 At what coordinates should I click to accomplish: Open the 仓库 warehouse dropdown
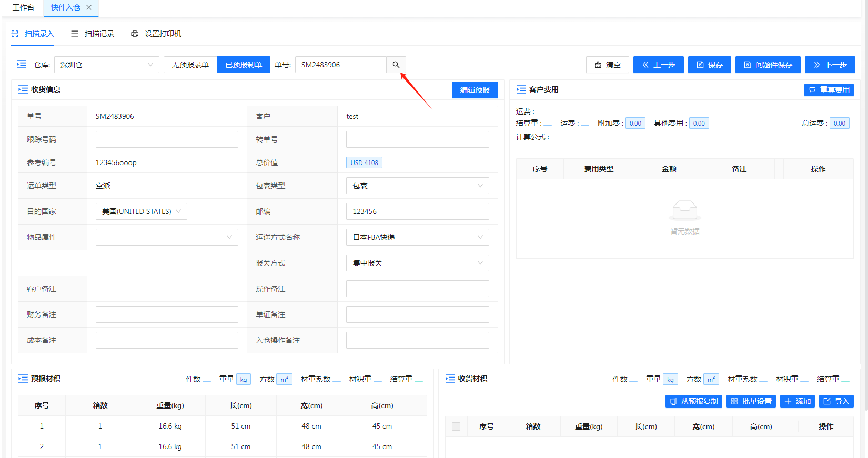[106, 65]
